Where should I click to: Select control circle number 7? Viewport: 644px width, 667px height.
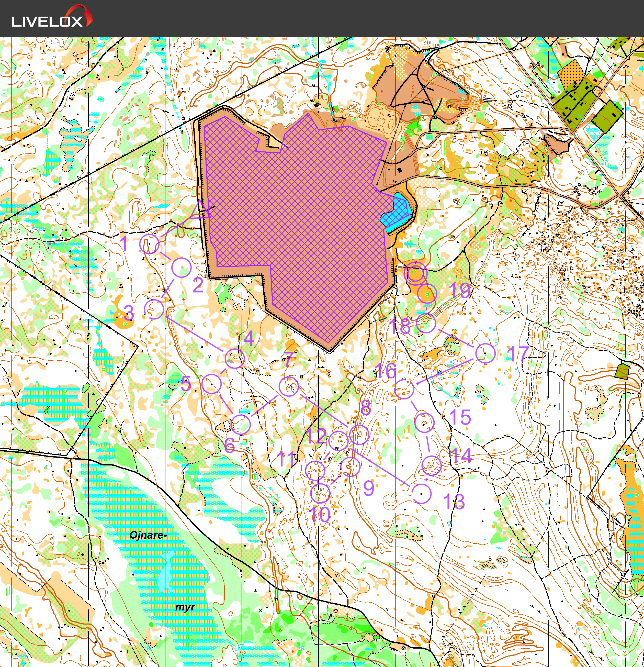(289, 387)
